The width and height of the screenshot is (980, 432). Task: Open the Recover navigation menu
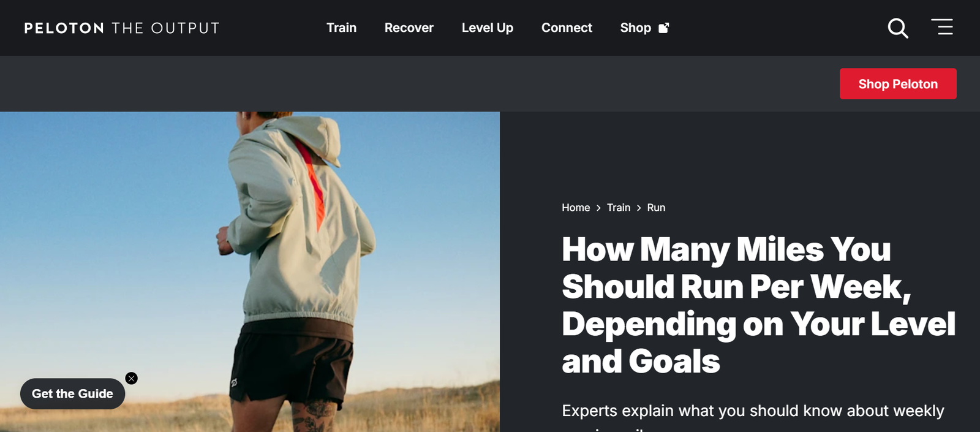click(409, 28)
